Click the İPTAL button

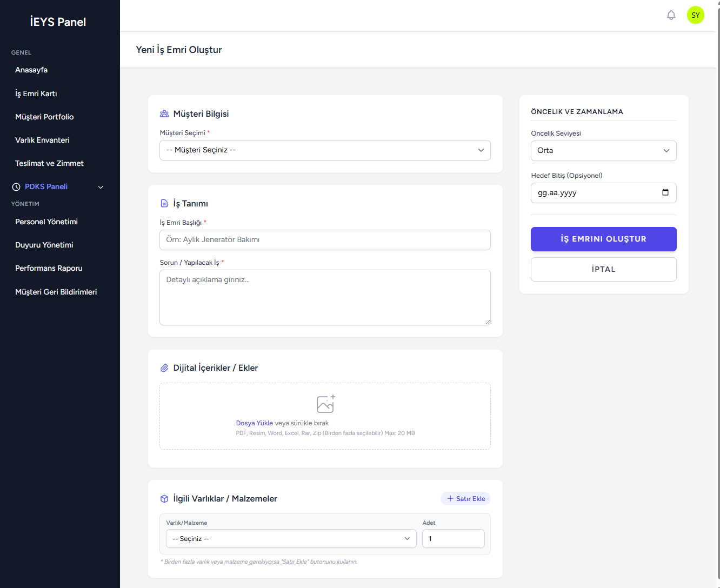coord(603,269)
